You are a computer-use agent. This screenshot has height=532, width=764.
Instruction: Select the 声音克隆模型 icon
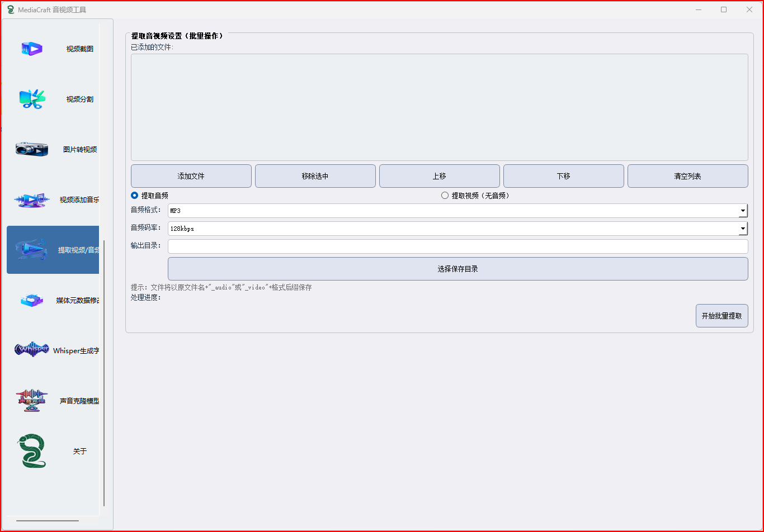pyautogui.click(x=32, y=401)
